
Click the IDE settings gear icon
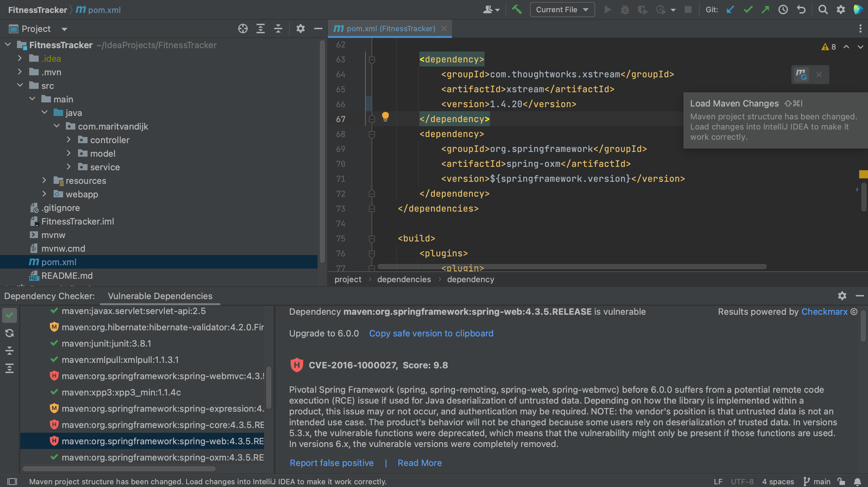pyautogui.click(x=841, y=8)
